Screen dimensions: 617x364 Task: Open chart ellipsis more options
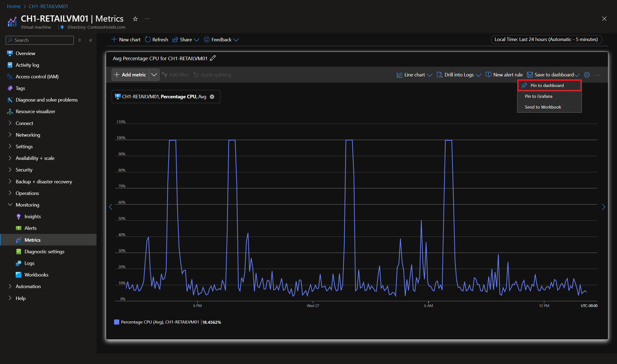tap(597, 75)
